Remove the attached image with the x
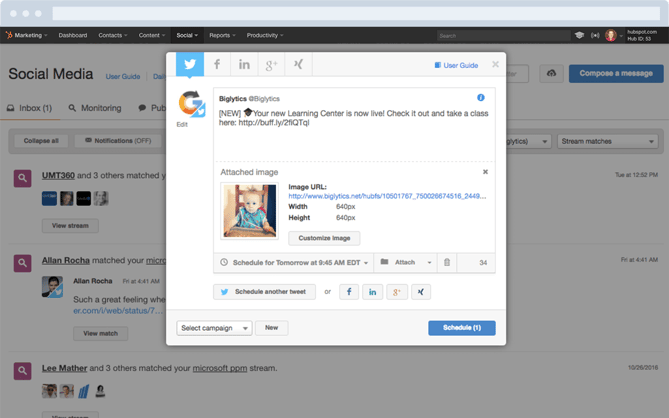669x418 pixels. (485, 172)
